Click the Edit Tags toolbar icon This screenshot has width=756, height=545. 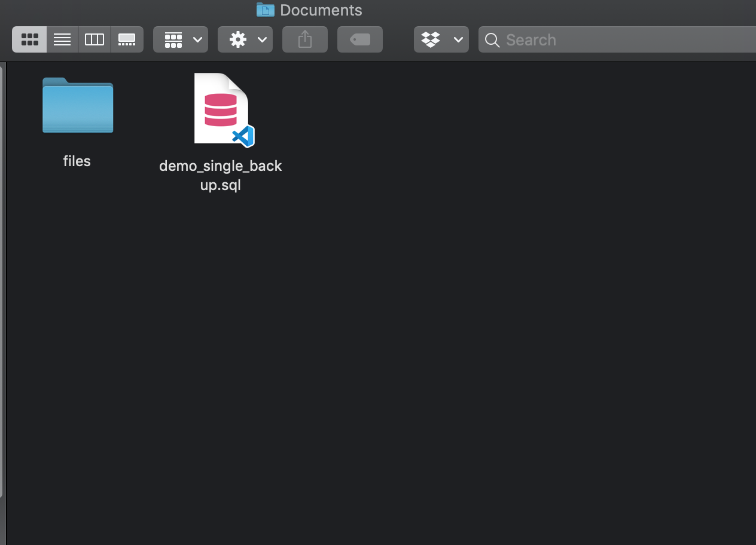359,39
